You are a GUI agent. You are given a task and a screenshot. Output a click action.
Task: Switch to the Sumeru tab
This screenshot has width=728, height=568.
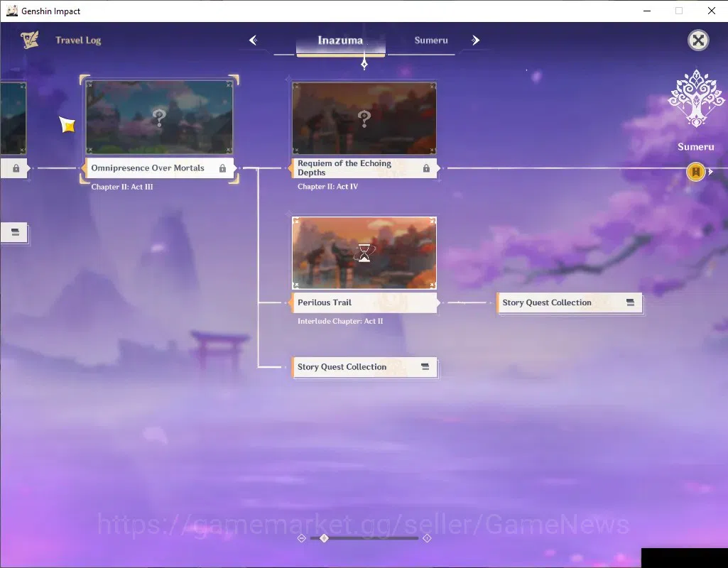(431, 40)
